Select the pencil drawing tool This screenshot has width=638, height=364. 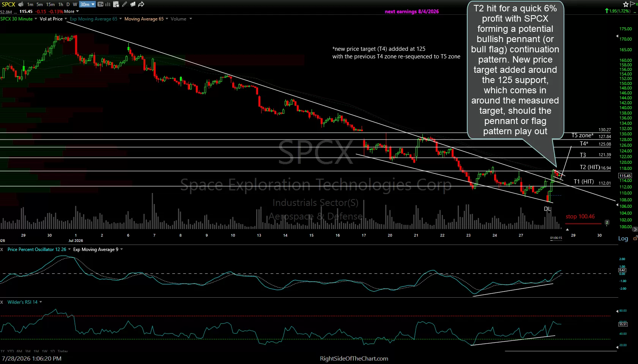[x=124, y=4]
